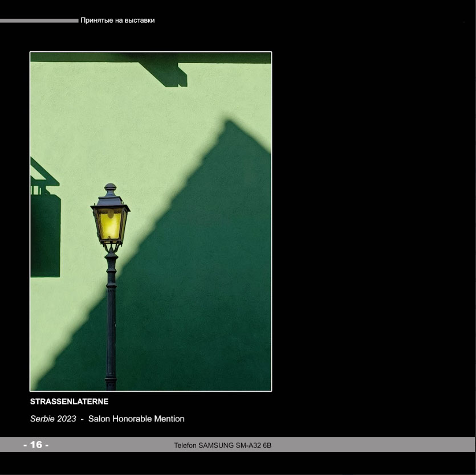The image size is (476, 475).
Task: Click the text "Serbie 2023"
Action: tap(53, 419)
